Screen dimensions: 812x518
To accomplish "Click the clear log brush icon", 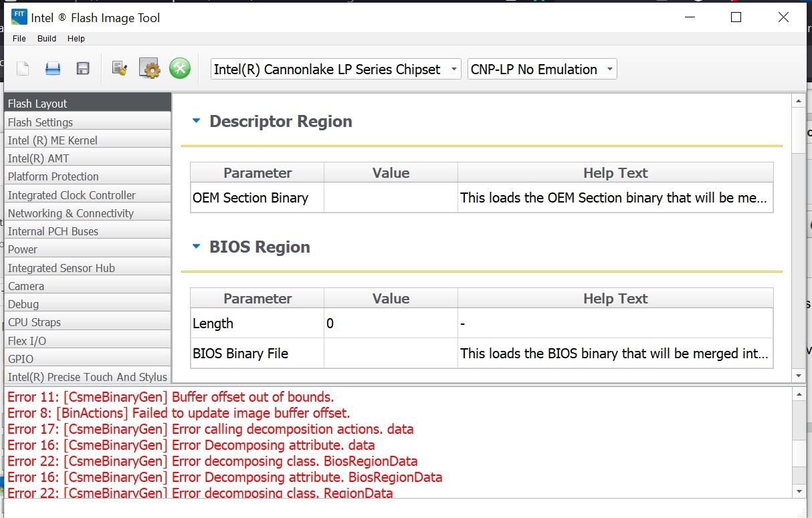I will (x=120, y=68).
